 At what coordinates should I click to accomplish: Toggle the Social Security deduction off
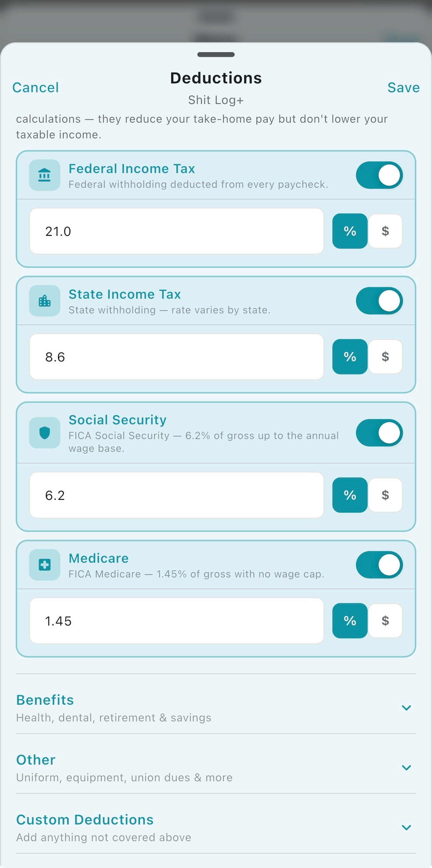click(x=379, y=433)
